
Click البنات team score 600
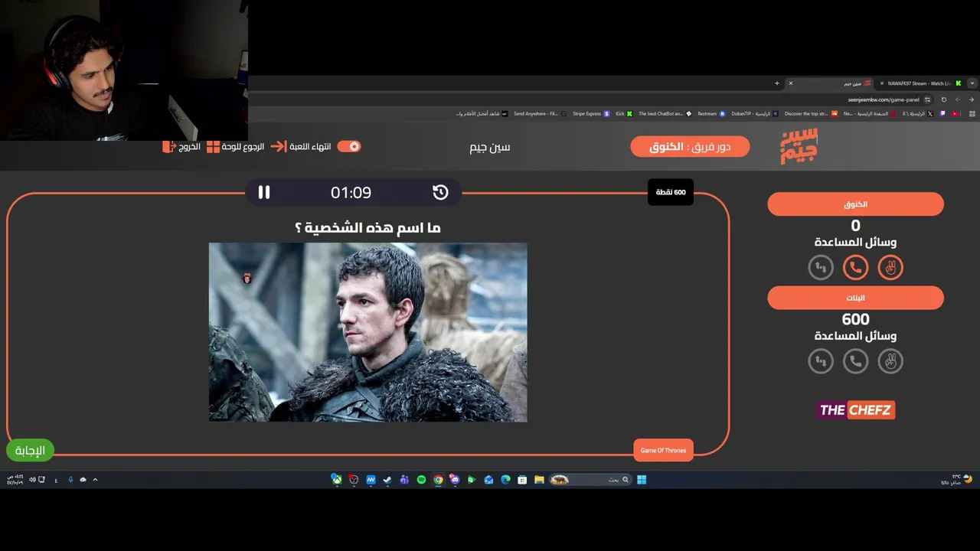click(x=855, y=319)
